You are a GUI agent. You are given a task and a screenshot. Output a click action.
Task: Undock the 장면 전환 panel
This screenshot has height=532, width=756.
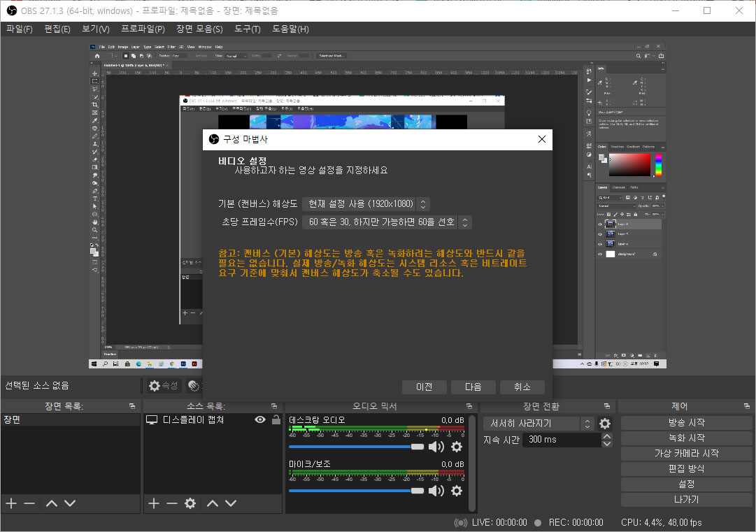tap(606, 406)
